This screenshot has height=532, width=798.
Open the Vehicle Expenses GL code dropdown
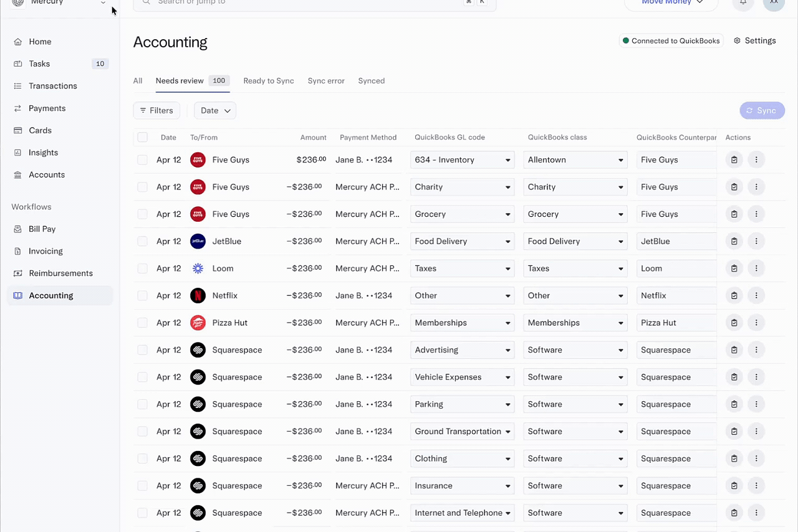pos(463,378)
